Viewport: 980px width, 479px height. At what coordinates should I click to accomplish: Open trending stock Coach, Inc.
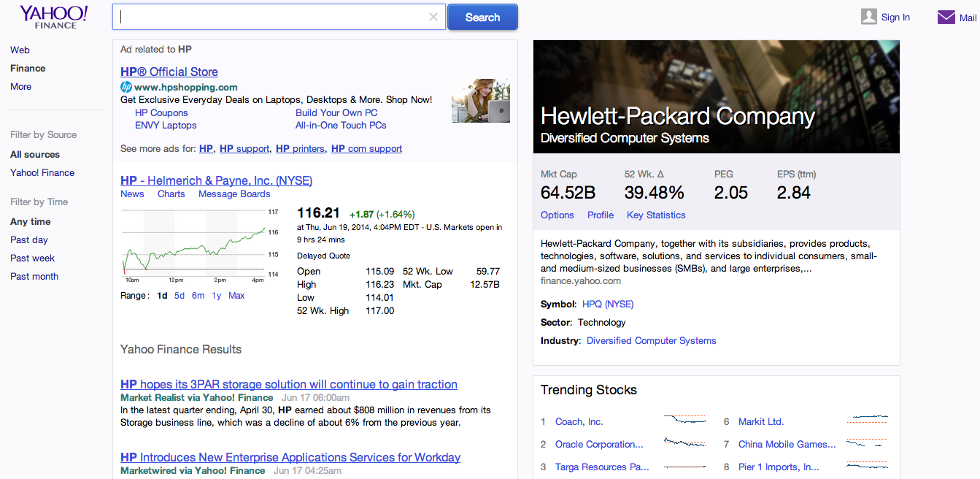click(x=579, y=421)
